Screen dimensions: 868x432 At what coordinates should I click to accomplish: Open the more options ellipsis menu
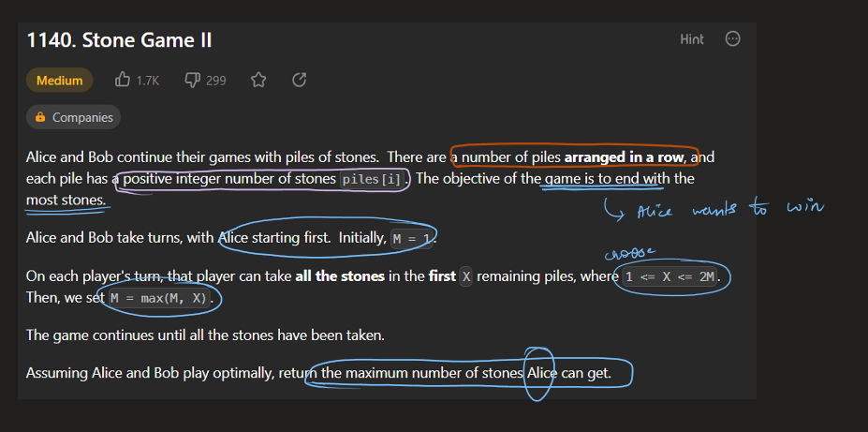coord(733,39)
